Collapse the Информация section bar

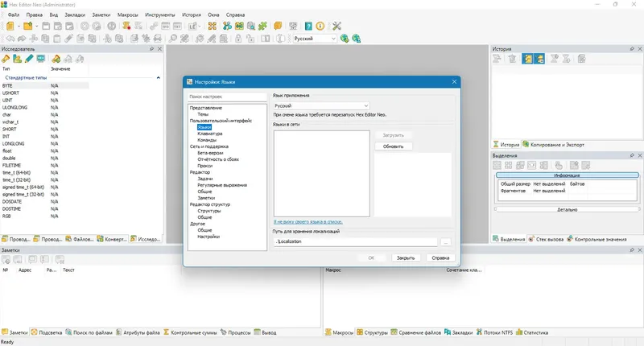(x=568, y=175)
